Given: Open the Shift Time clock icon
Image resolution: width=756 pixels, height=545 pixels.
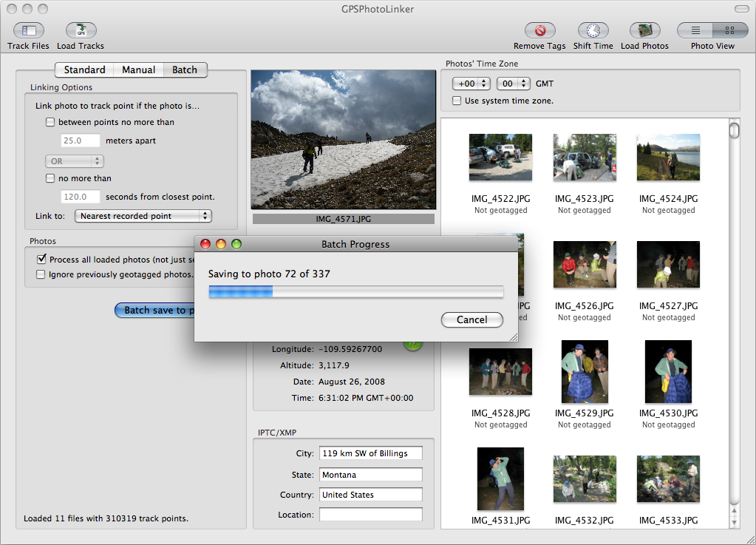Looking at the screenshot, I should pos(593,30).
